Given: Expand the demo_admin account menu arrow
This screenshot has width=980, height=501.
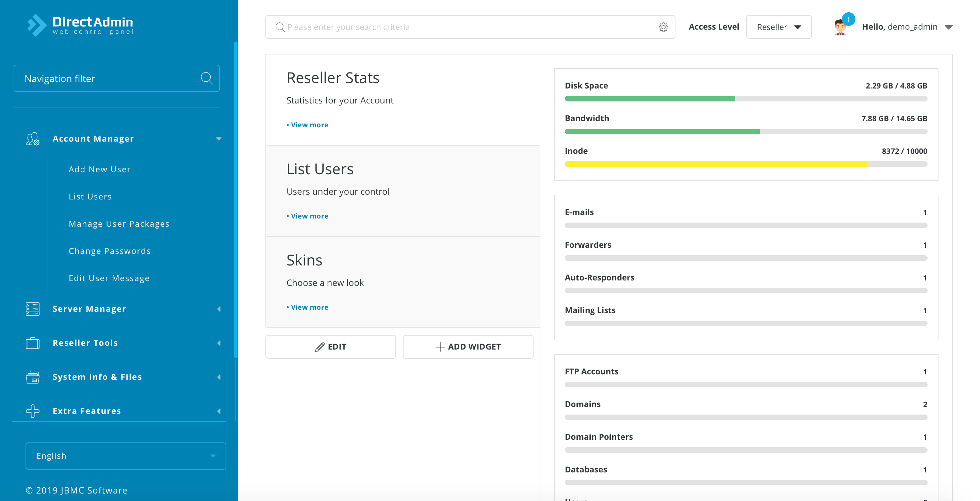Looking at the screenshot, I should [x=948, y=27].
